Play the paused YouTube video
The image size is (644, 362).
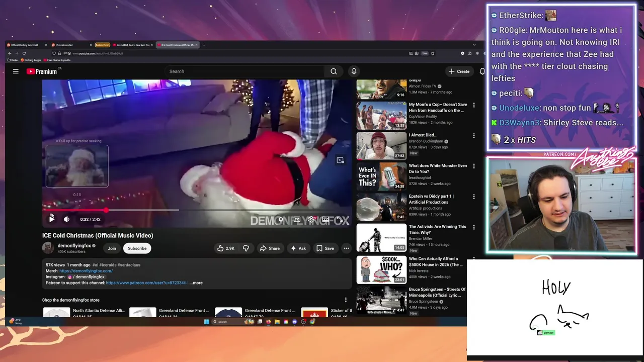(x=51, y=219)
